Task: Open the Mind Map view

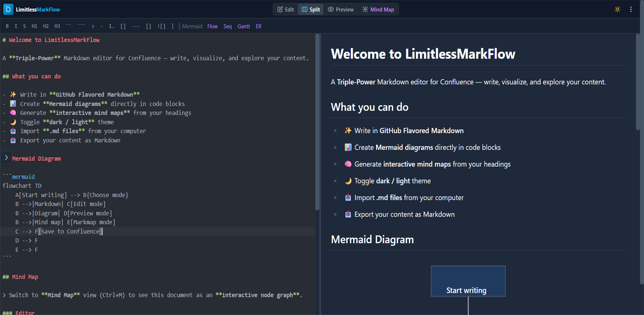Action: (378, 9)
